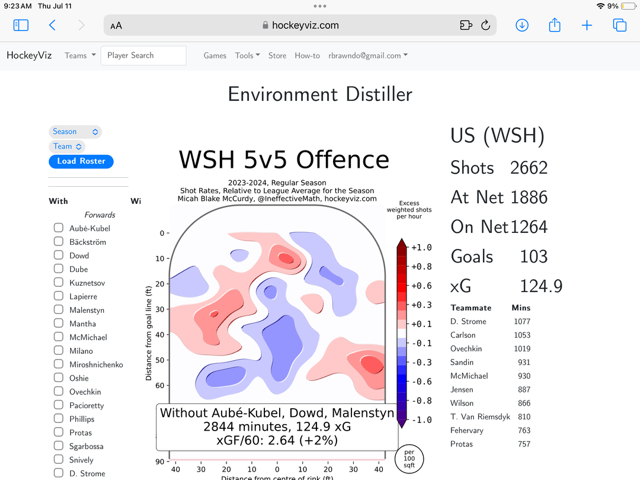640x480 pixels.
Task: Open the How-to page
Action: pyautogui.click(x=307, y=56)
